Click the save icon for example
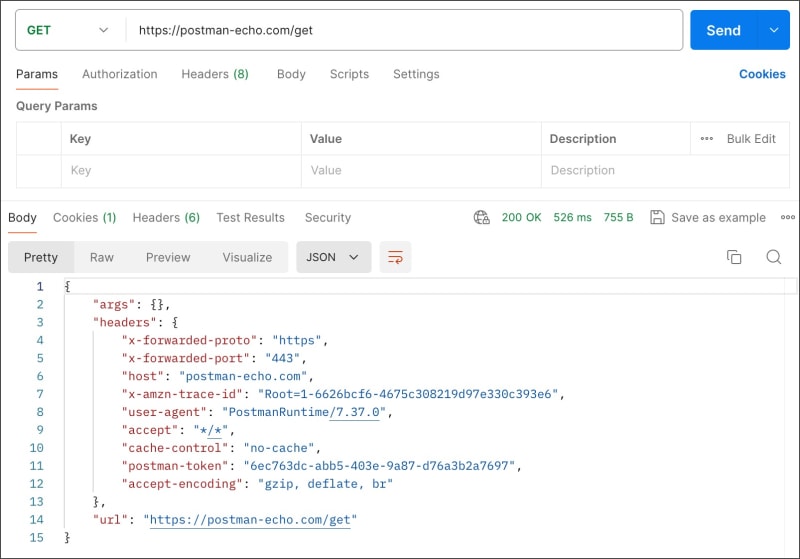The height and width of the screenshot is (559, 800). point(657,217)
